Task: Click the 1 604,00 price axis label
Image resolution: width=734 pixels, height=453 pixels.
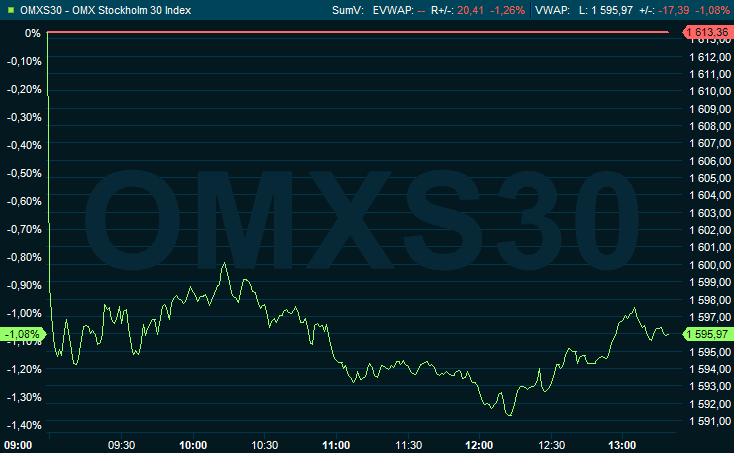Action: pyautogui.click(x=710, y=196)
